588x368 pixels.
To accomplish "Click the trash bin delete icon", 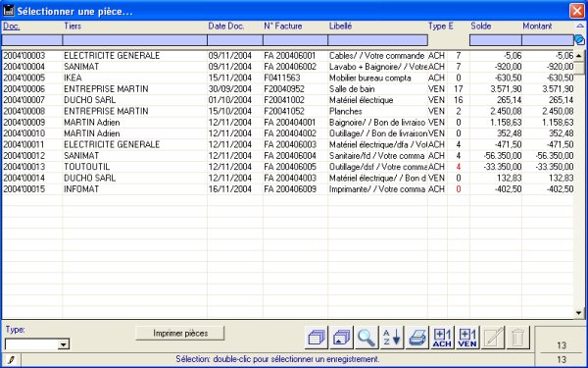I will (x=517, y=337).
